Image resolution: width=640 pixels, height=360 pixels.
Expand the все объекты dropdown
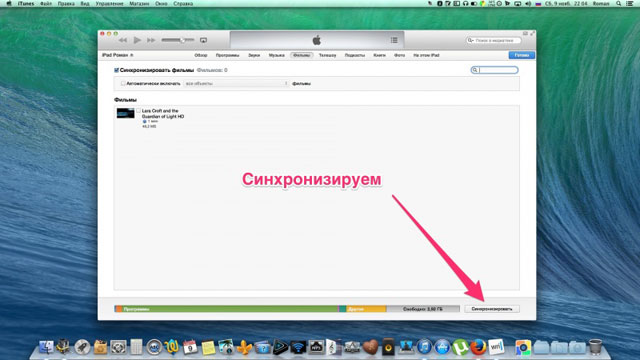(236, 83)
